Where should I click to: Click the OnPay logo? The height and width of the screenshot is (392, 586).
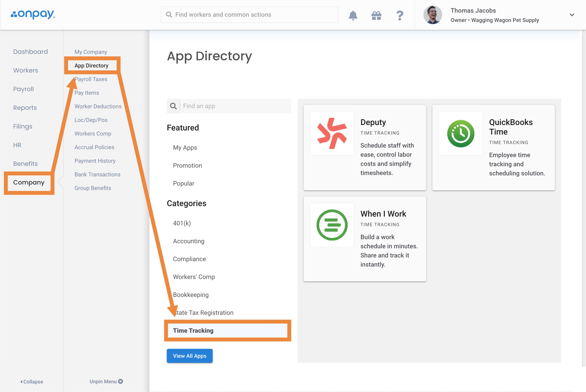[33, 15]
